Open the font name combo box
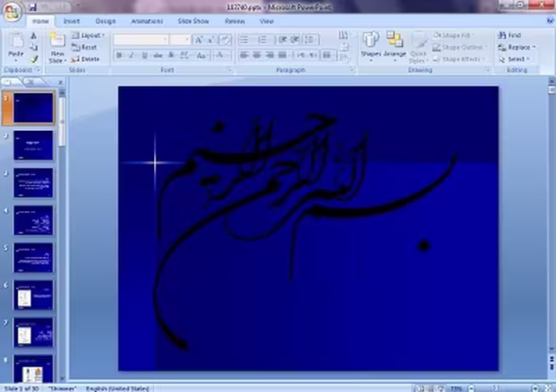Image resolution: width=556 pixels, height=392 pixels. pyautogui.click(x=141, y=40)
